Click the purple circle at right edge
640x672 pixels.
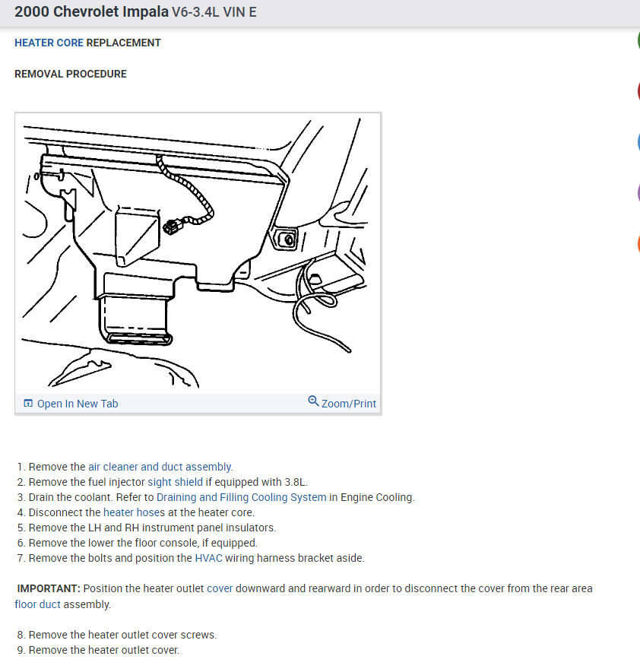(638, 193)
